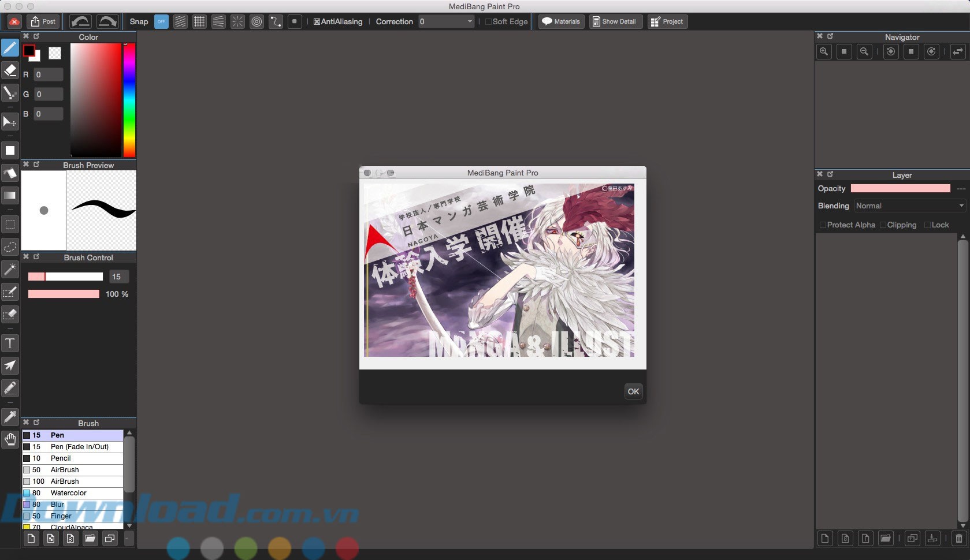Toggle the Snap OFF switch
Image resolution: width=970 pixels, height=560 pixels.
click(x=161, y=21)
